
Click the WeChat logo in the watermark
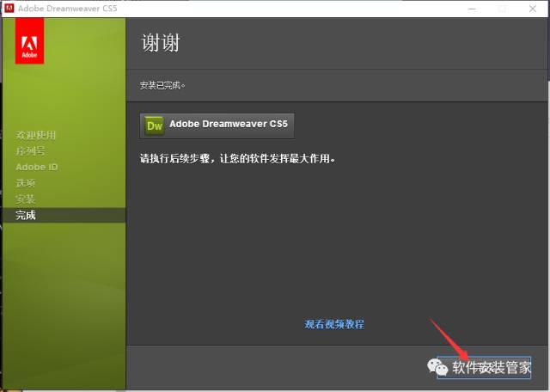(438, 367)
